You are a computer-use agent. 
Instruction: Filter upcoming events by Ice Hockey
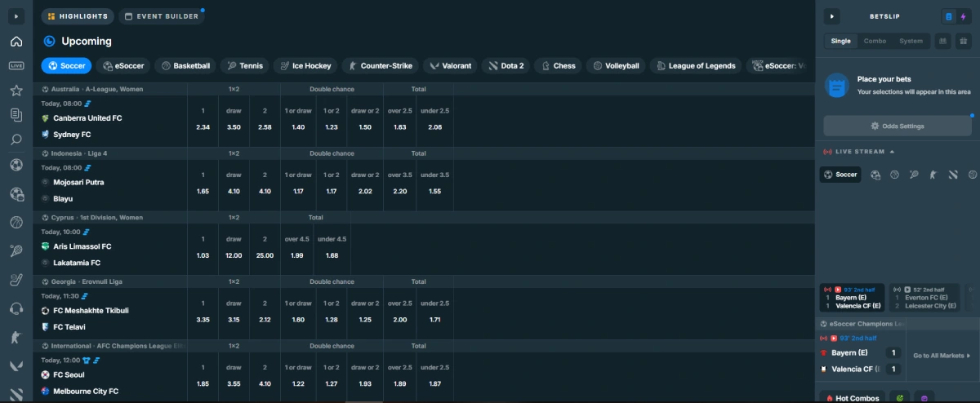[305, 66]
